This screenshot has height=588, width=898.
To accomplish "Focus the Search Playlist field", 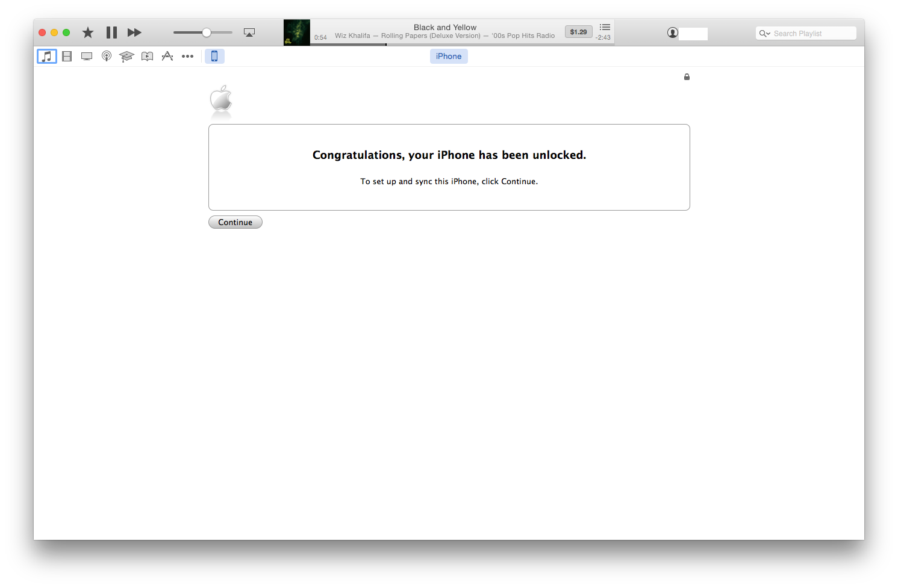I will pos(806,34).
